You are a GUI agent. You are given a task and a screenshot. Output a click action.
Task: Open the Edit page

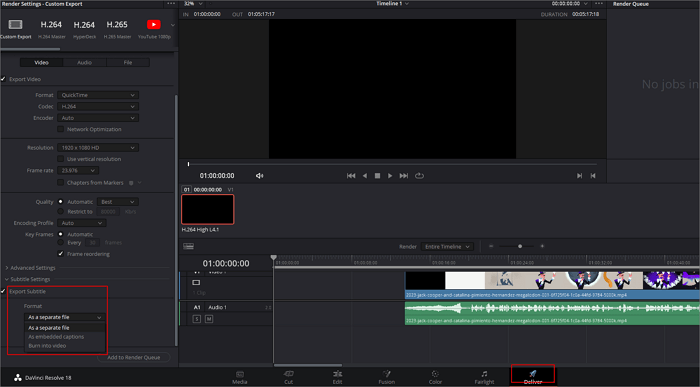(338, 377)
